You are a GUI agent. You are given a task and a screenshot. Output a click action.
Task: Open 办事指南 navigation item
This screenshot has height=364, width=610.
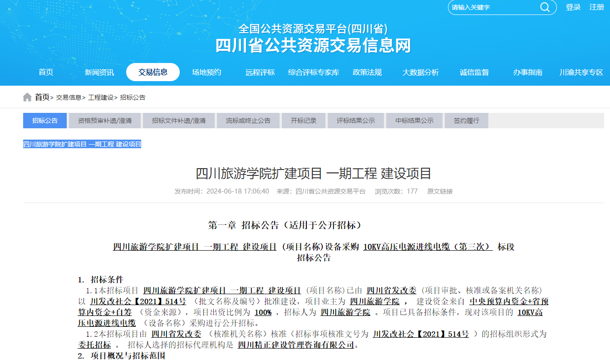tap(528, 73)
